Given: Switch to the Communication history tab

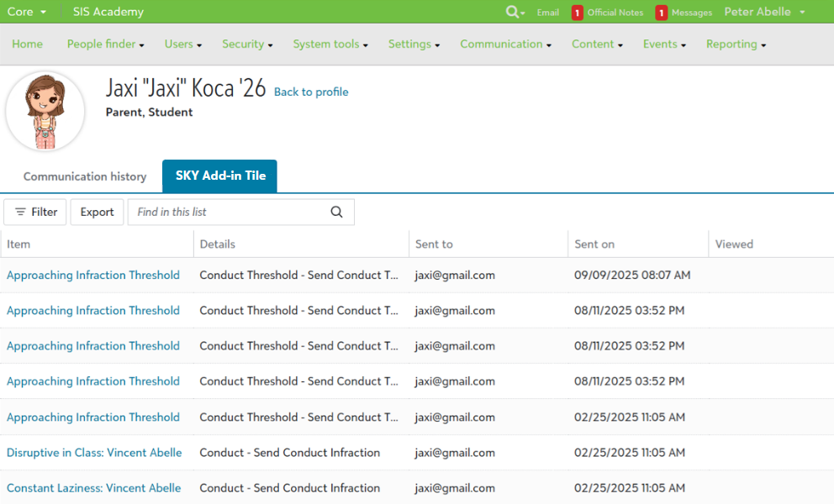Looking at the screenshot, I should pos(84,176).
